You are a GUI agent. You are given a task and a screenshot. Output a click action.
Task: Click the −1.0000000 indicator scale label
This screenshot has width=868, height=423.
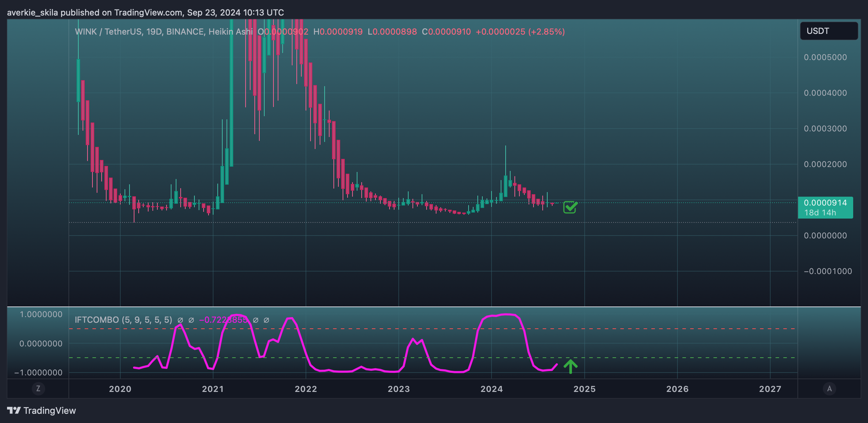pyautogui.click(x=38, y=373)
